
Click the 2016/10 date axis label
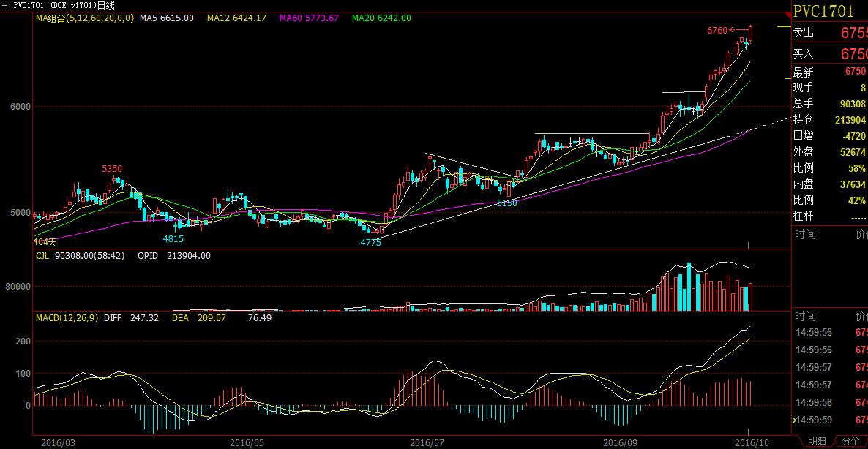[752, 443]
